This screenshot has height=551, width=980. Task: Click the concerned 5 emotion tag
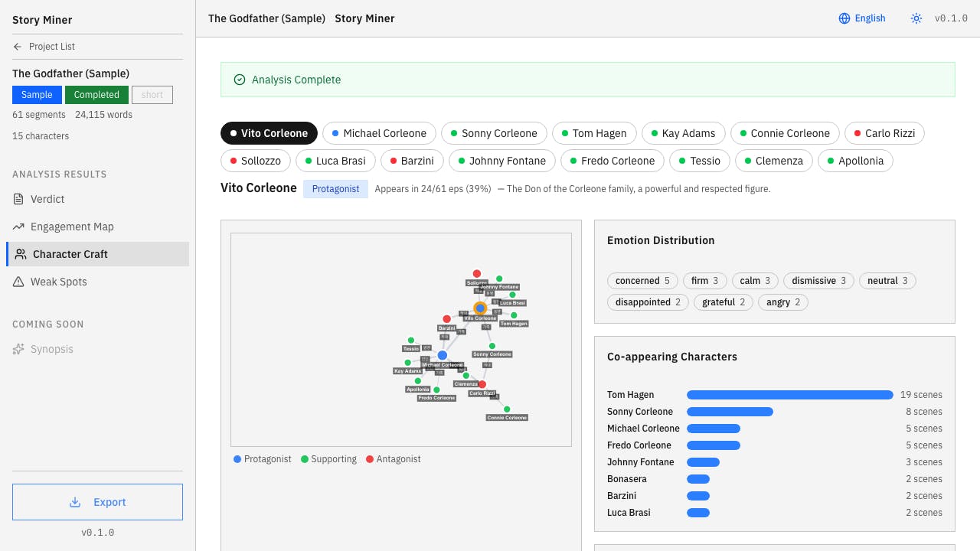(642, 281)
